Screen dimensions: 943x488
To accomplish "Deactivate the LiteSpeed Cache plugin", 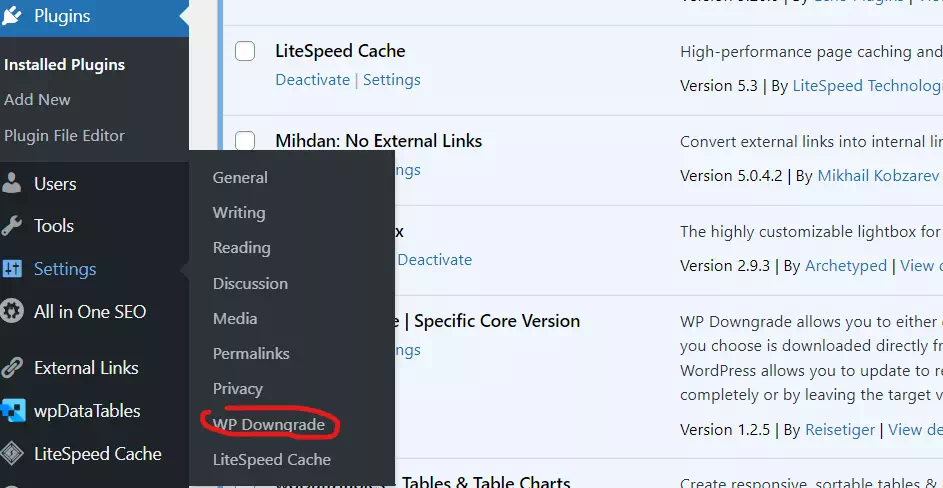I will tap(313, 80).
